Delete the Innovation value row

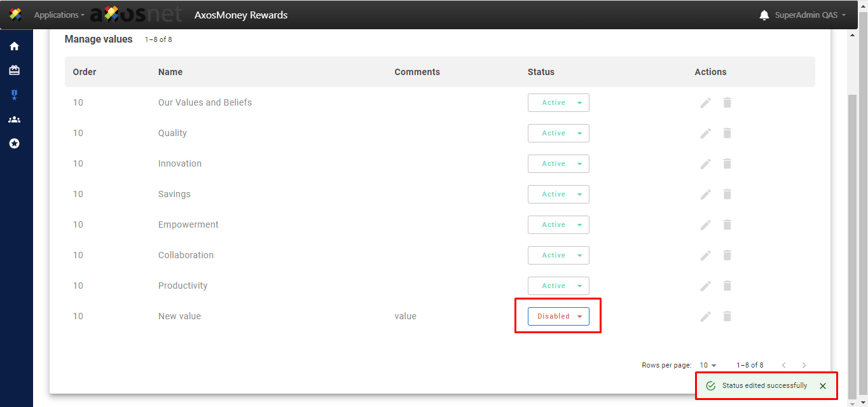pos(727,164)
